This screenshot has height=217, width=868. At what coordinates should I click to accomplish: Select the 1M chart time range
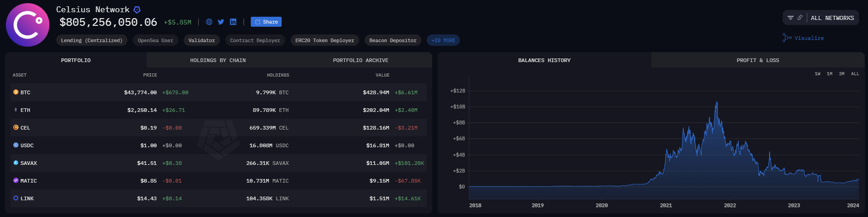[x=829, y=74]
